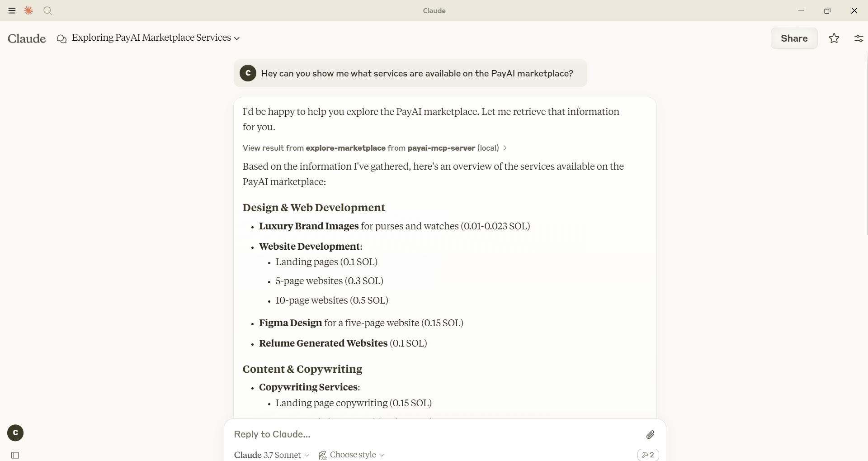868x461 pixels.
Task: Restore down the Claude window
Action: pyautogui.click(x=827, y=10)
